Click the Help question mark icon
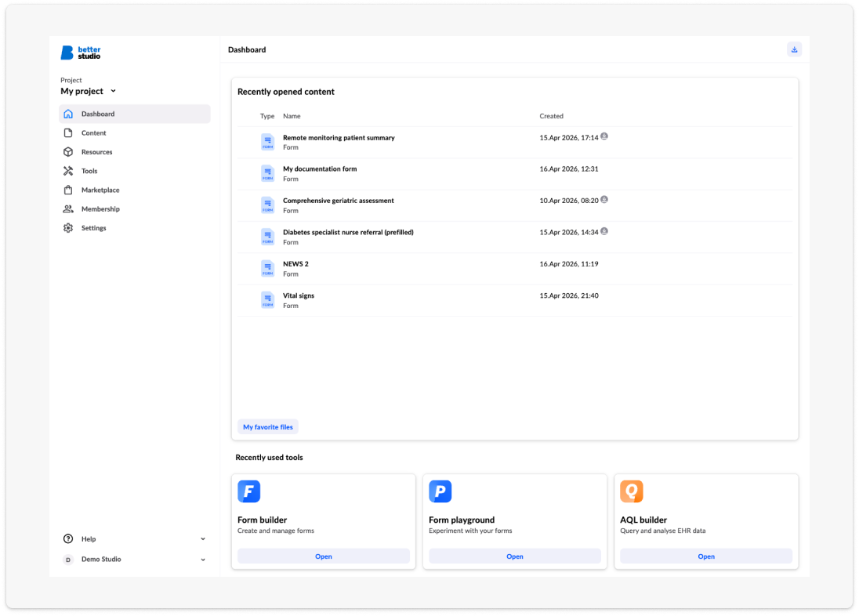 (x=68, y=538)
